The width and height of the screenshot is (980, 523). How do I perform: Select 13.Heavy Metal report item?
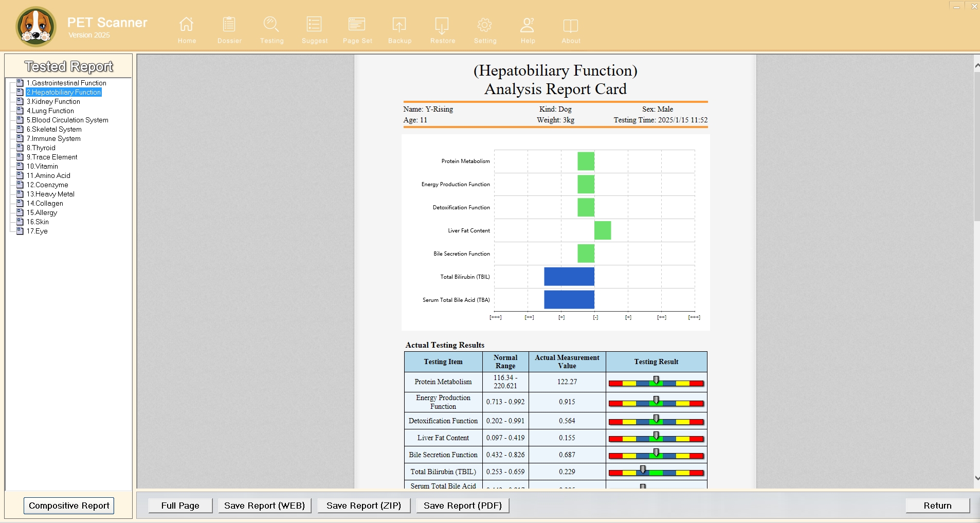50,194
